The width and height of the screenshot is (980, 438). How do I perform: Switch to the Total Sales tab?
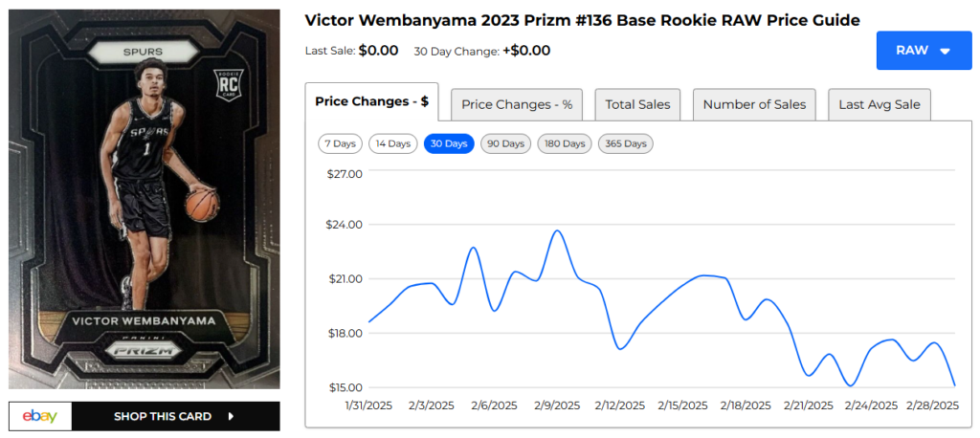tap(637, 104)
